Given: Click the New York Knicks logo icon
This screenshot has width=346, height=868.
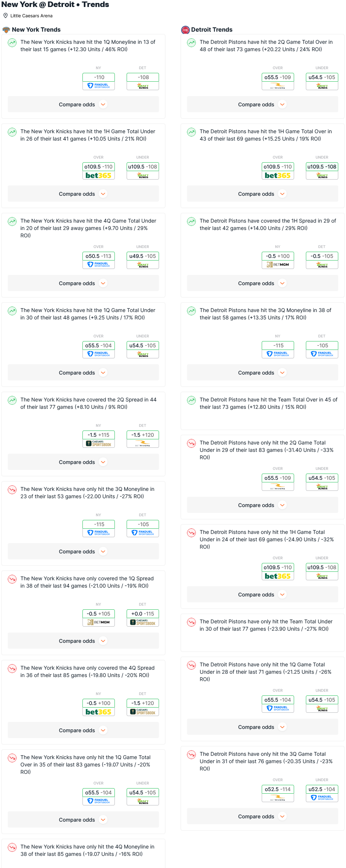Looking at the screenshot, I should pyautogui.click(x=6, y=30).
